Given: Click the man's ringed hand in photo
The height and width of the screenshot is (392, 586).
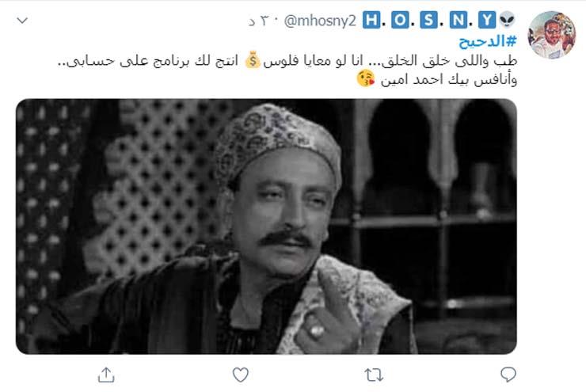Looking at the screenshot, I should point(324,310).
